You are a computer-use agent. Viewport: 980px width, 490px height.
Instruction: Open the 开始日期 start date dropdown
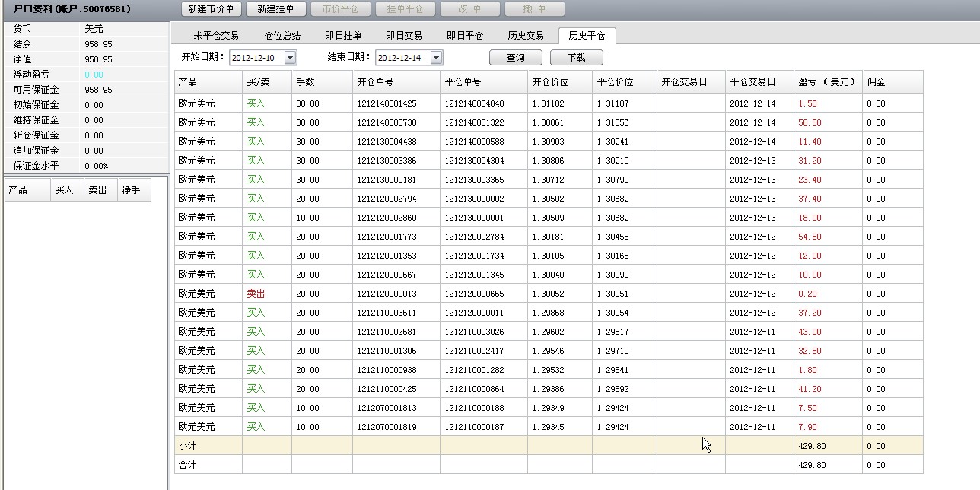pos(290,58)
